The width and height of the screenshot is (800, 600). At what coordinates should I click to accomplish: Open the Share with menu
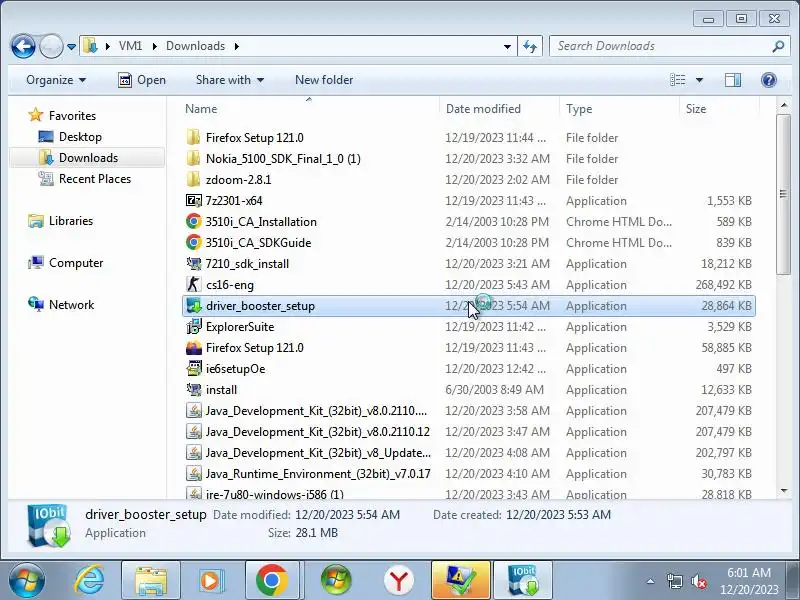230,80
